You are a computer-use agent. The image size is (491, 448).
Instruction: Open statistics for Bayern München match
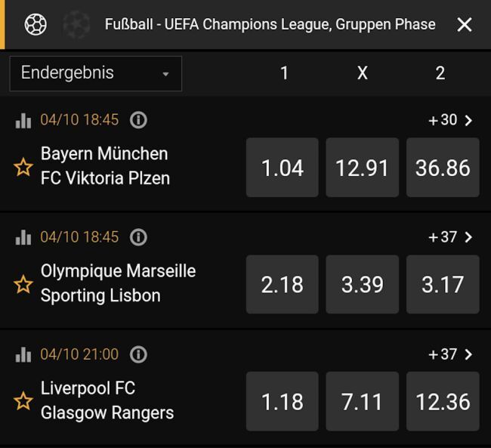[x=23, y=120]
